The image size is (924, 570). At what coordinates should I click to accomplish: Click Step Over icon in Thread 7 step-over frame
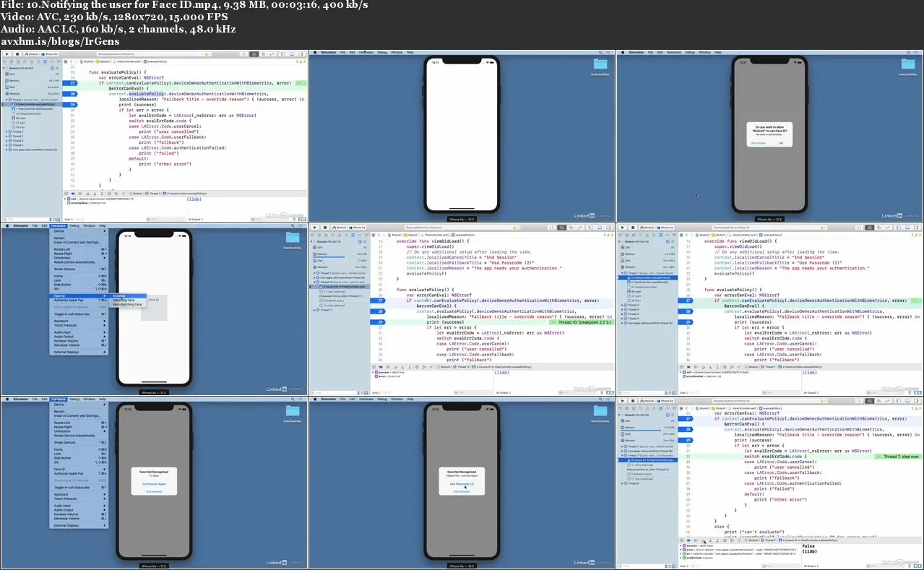(703, 540)
